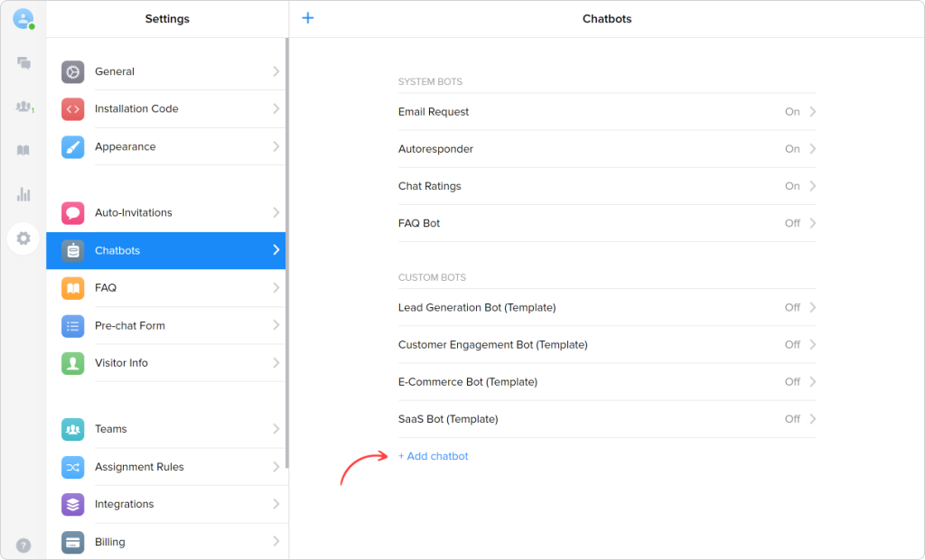
Task: Open the conversations panel icon
Action: [23, 63]
